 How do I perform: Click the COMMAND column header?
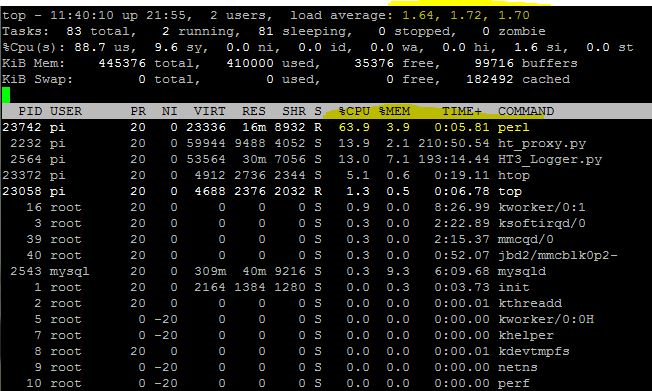click(x=526, y=111)
